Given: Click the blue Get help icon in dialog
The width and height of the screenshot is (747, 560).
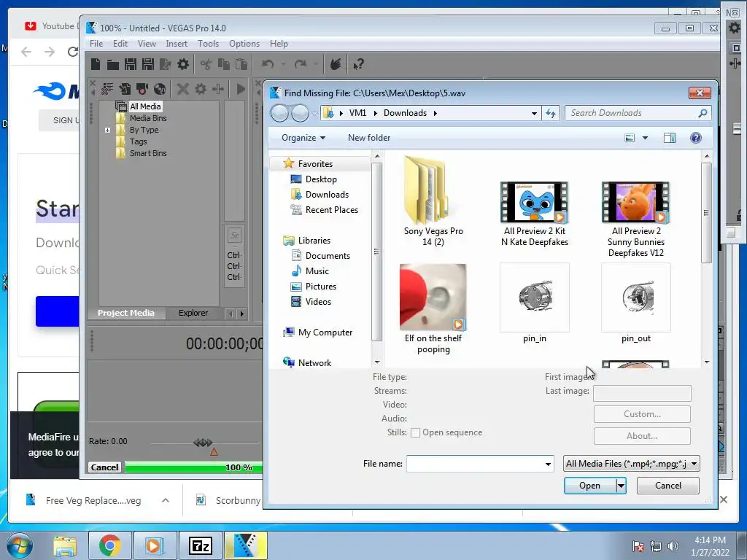Looking at the screenshot, I should pos(695,138).
